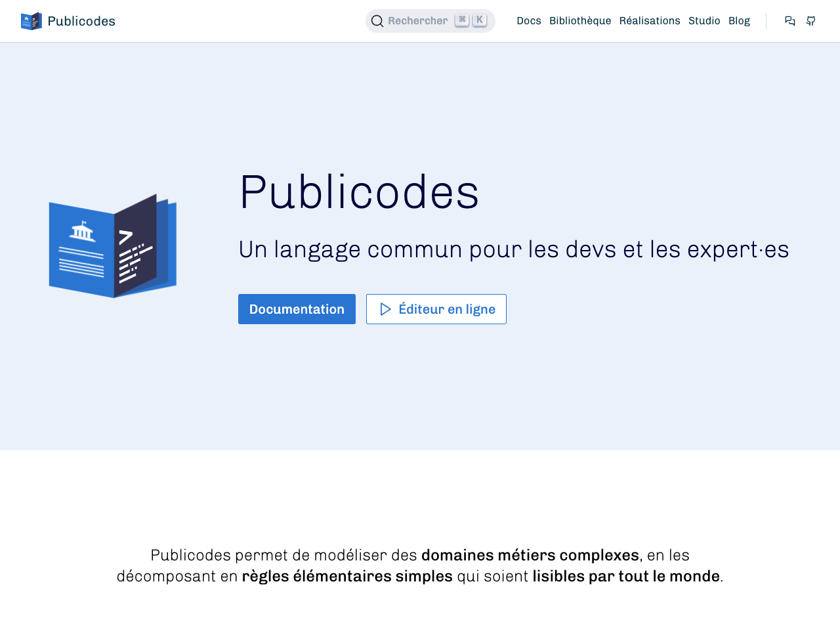Click the large Publicodes heading

coord(359,192)
